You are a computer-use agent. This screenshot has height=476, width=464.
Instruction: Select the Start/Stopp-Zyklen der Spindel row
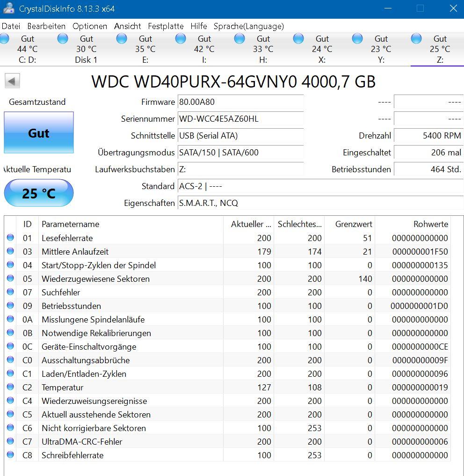coord(228,265)
